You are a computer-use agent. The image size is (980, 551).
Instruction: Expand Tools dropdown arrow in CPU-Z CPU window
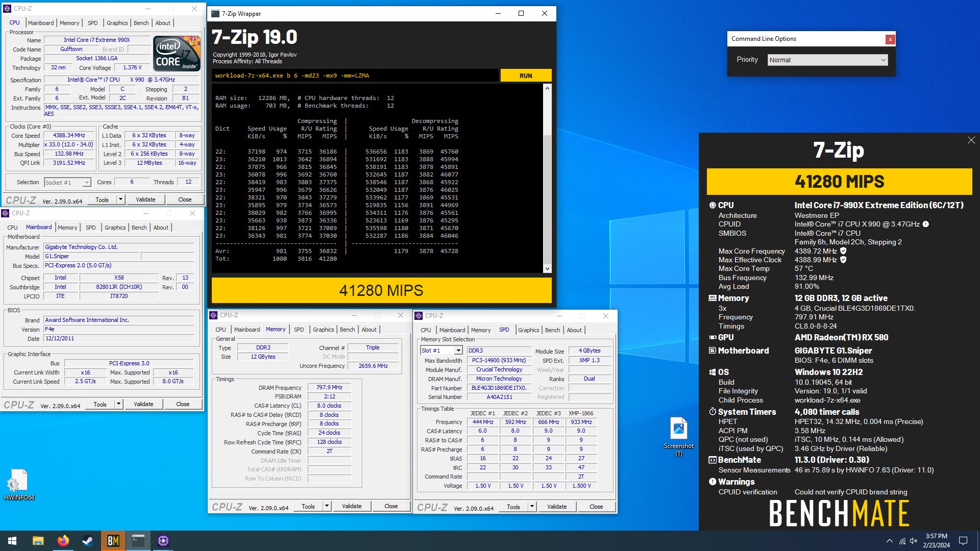pos(120,199)
